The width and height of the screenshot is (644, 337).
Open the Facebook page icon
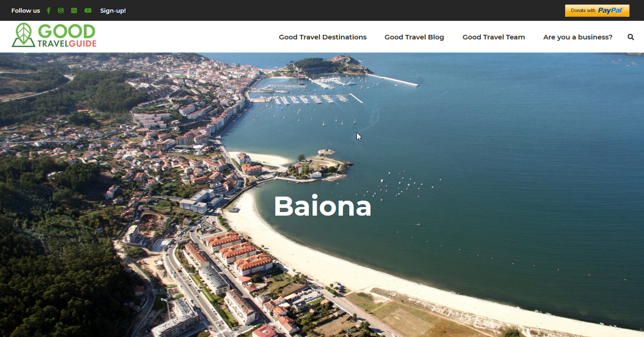point(49,10)
